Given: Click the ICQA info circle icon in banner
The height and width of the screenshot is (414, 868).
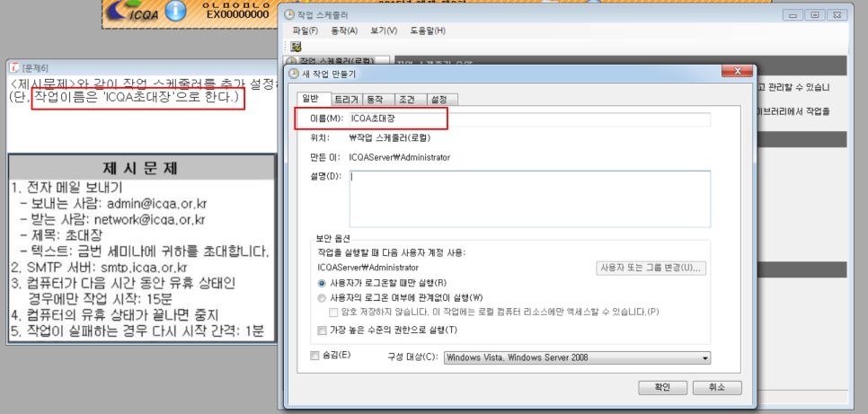Looking at the screenshot, I should 177,11.
